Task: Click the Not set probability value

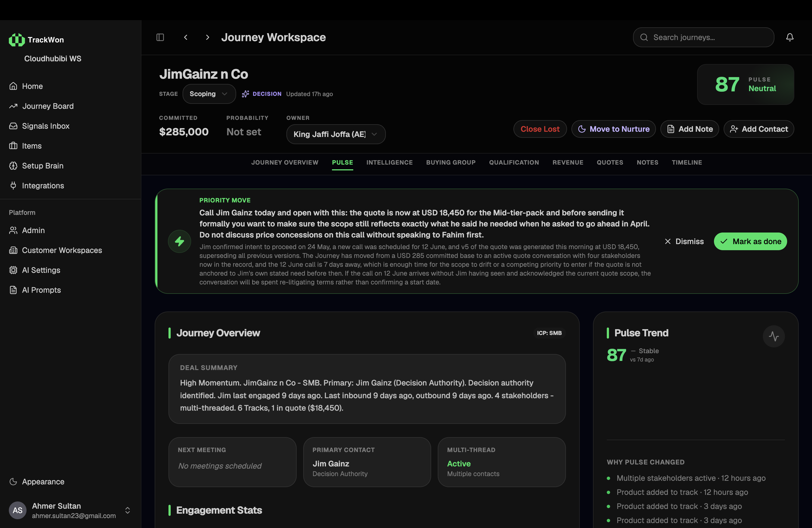Action: pyautogui.click(x=244, y=132)
